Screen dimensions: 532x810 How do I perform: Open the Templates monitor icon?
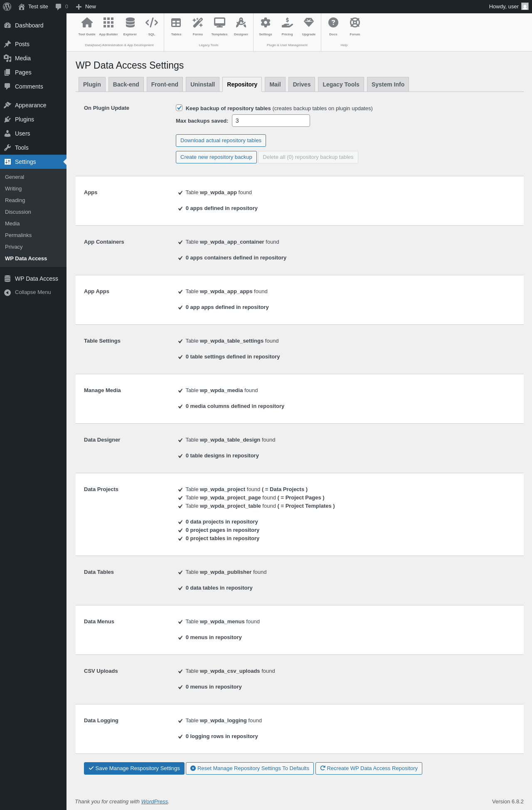[x=219, y=22]
